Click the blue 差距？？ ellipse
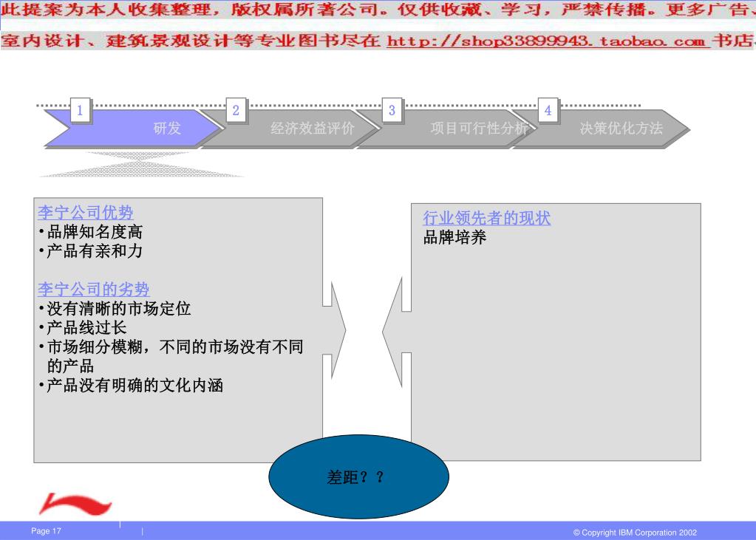This screenshot has width=756, height=540. [358, 476]
